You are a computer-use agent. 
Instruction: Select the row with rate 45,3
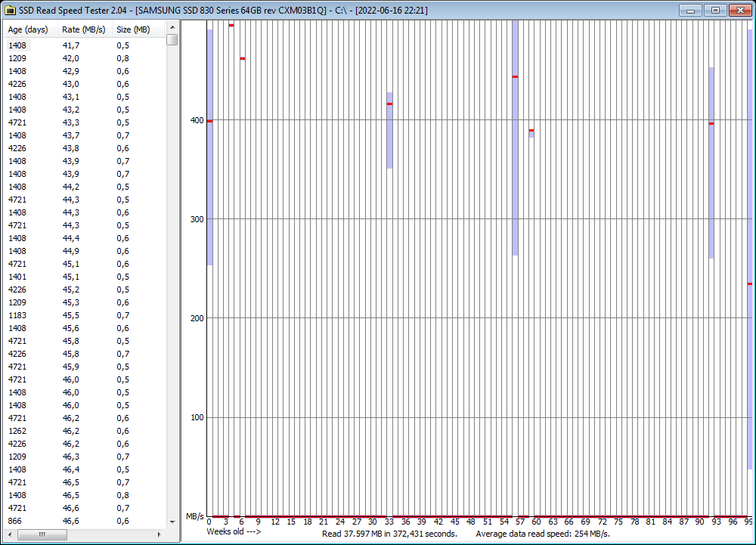[85, 302]
